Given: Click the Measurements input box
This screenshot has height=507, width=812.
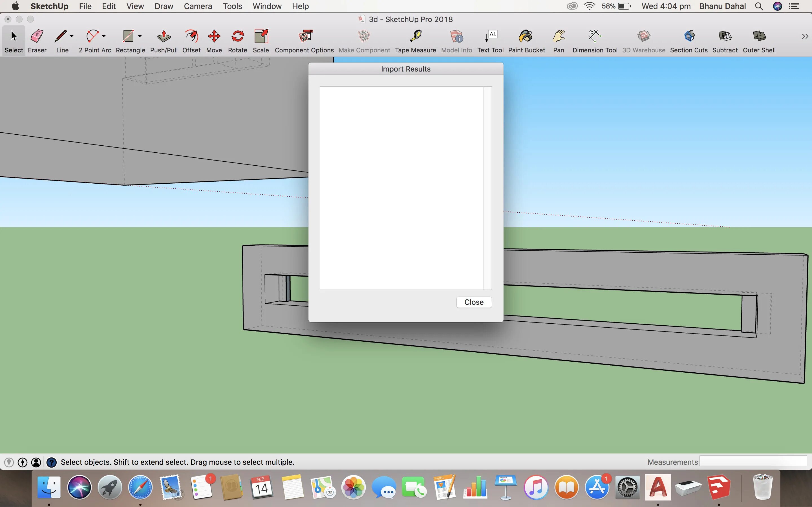Looking at the screenshot, I should [753, 462].
